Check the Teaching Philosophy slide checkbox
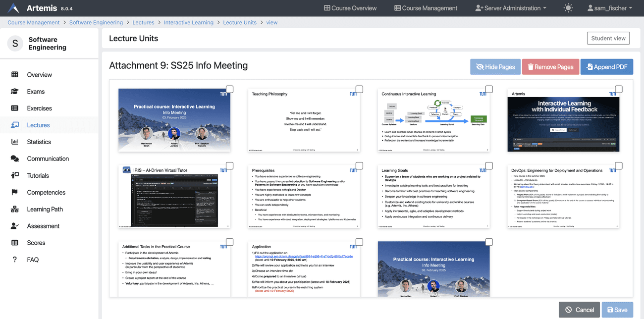 pyautogui.click(x=359, y=89)
